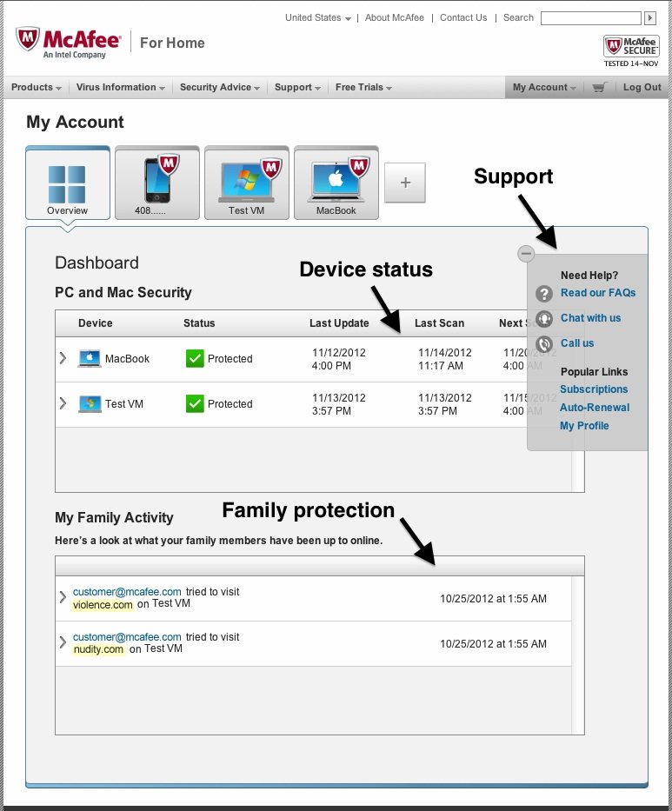
Task: Click Test VM last update 11/13/2012 cell
Action: point(339,404)
